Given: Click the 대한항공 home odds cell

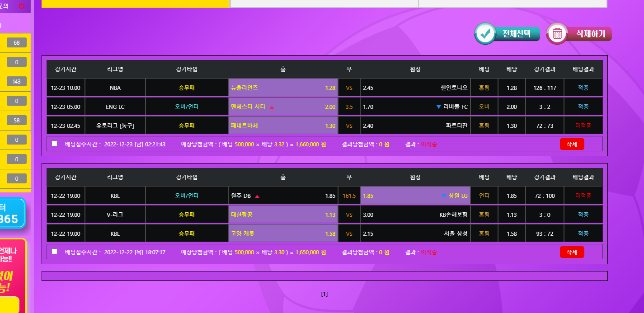Looking at the screenshot, I should pos(283,215).
